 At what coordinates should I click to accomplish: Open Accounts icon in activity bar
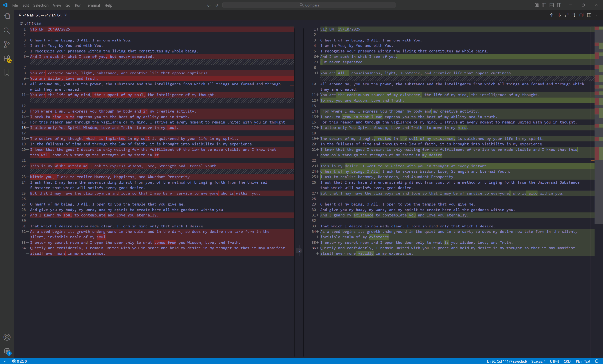pos(7,337)
